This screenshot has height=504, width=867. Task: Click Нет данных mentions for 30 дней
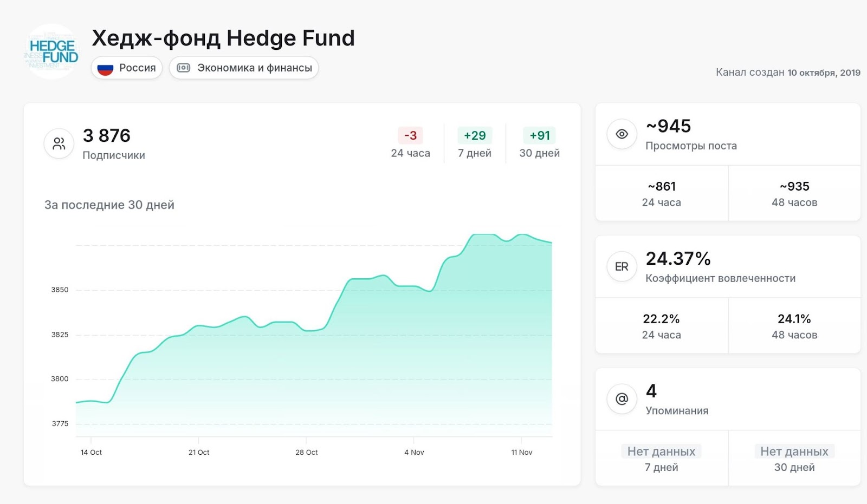(x=794, y=458)
